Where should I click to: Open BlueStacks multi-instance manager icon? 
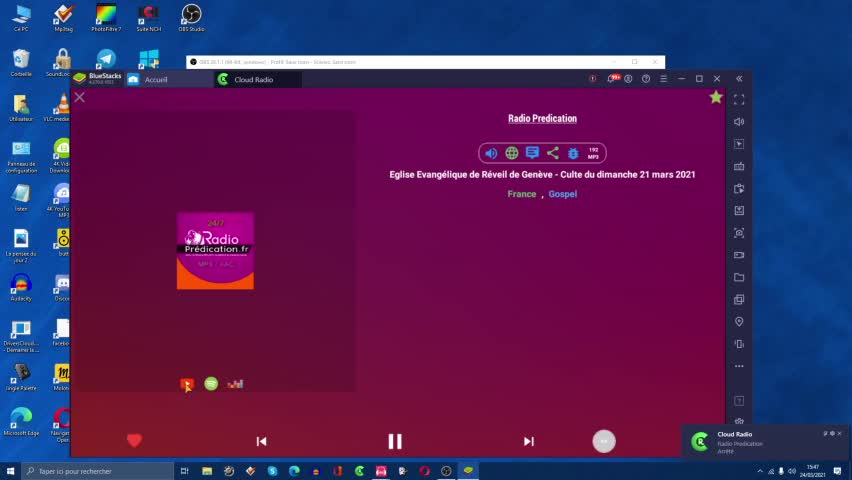click(739, 300)
